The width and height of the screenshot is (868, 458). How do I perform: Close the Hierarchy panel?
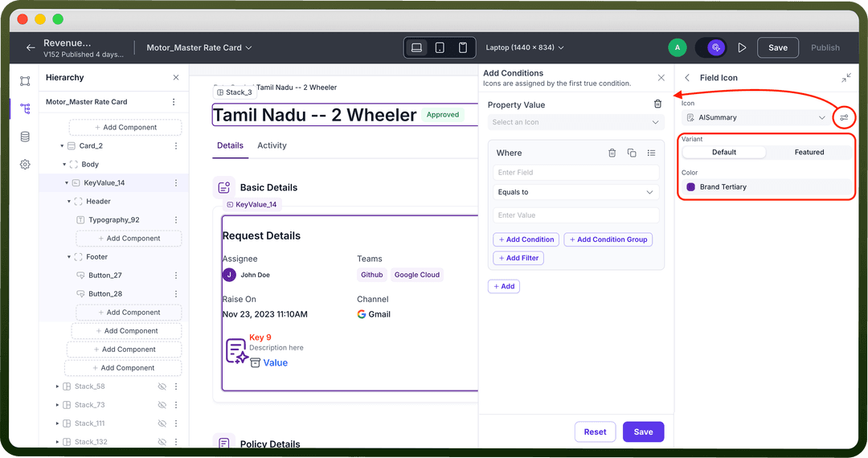(x=176, y=77)
